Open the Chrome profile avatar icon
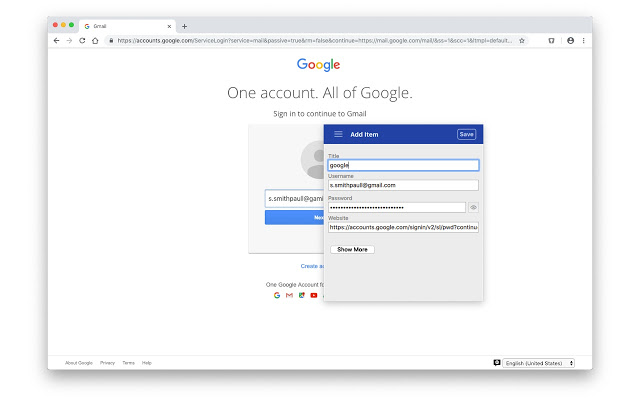The height and width of the screenshot is (400, 640). click(x=571, y=40)
